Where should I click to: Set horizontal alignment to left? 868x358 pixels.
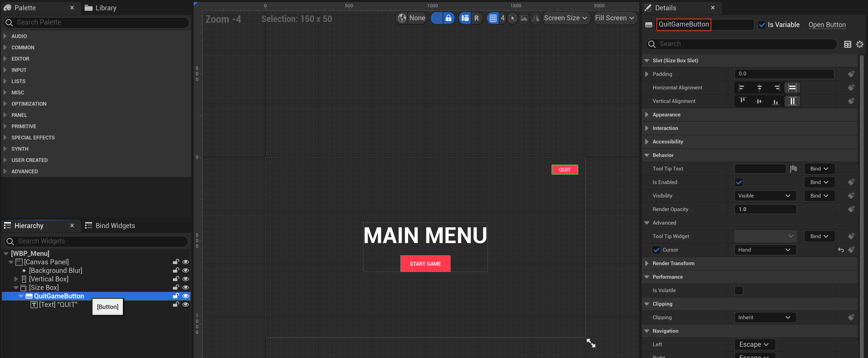click(742, 88)
